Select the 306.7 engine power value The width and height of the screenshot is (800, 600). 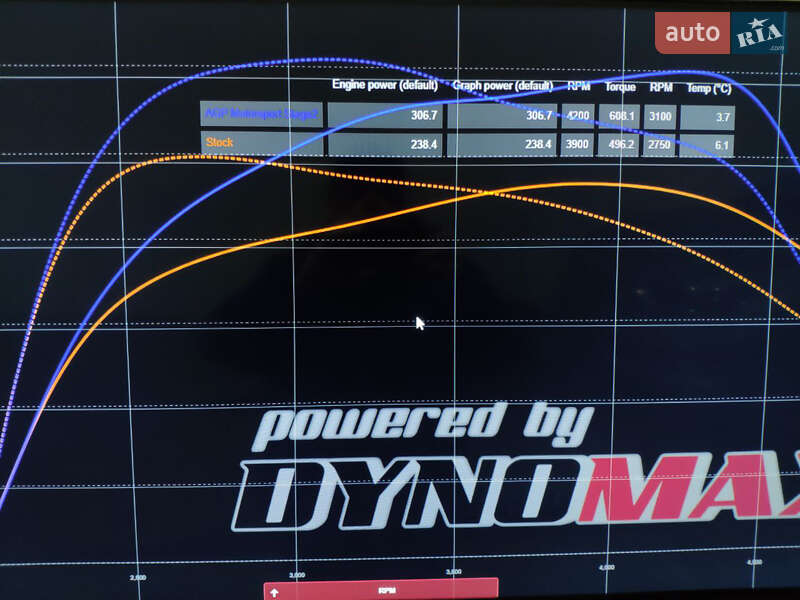[x=424, y=116]
